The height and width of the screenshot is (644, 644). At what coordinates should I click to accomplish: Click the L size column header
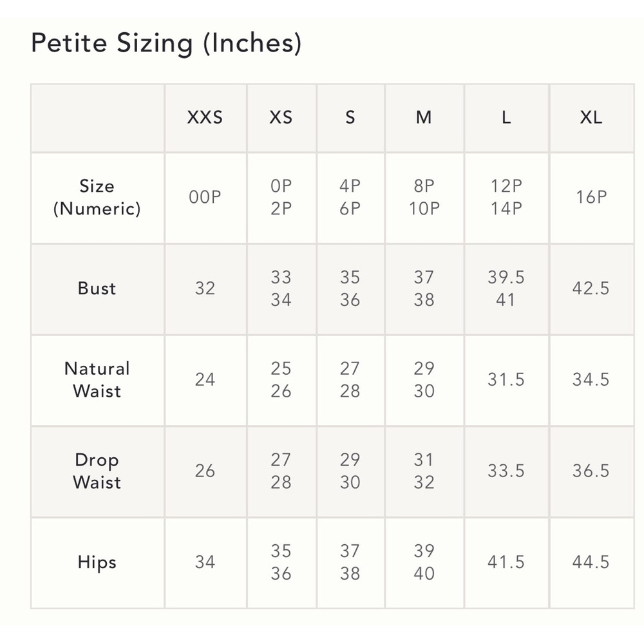point(506,117)
